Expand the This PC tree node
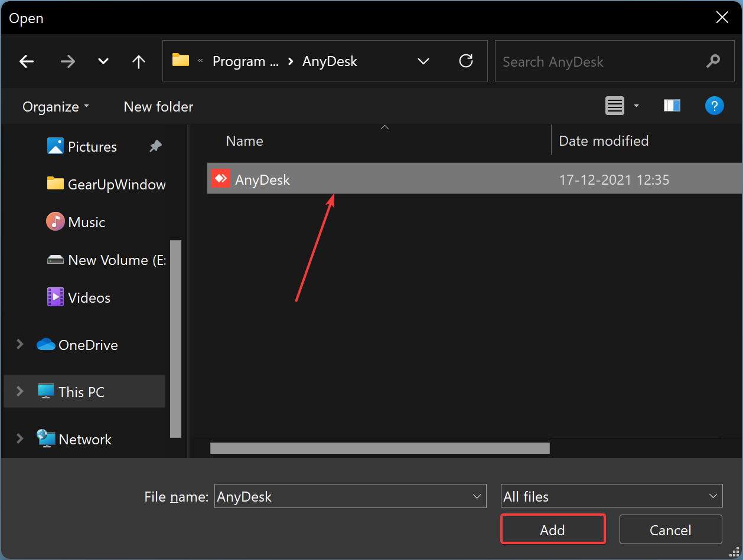Screen dimensions: 743x560 (x=19, y=391)
